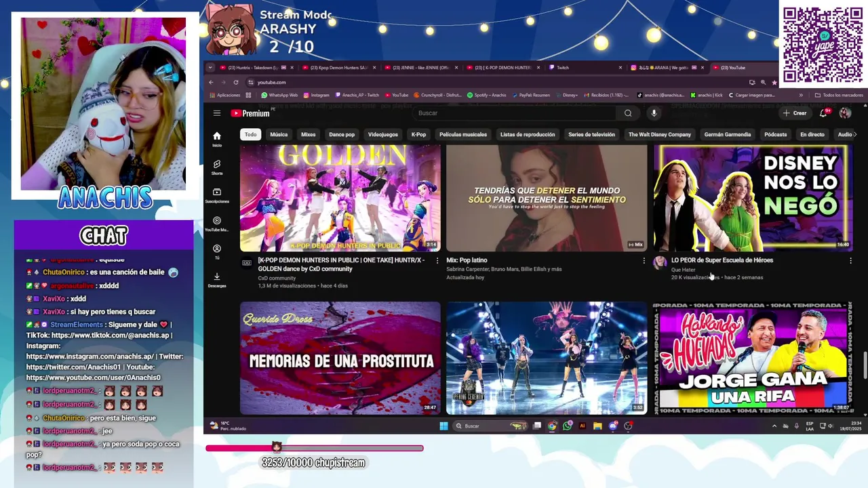The height and width of the screenshot is (488, 868).
Task: Expand hidden bookmarks overflow chevron
Action: (801, 95)
